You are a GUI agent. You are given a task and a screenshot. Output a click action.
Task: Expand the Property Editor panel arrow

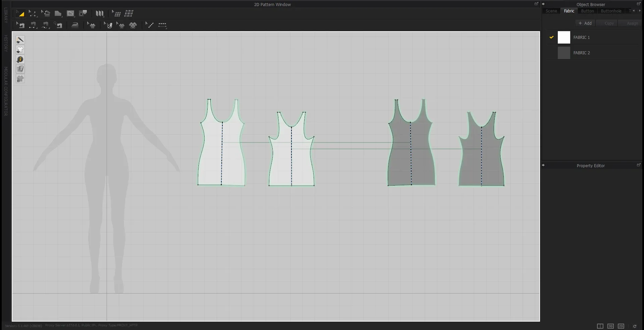(x=543, y=165)
